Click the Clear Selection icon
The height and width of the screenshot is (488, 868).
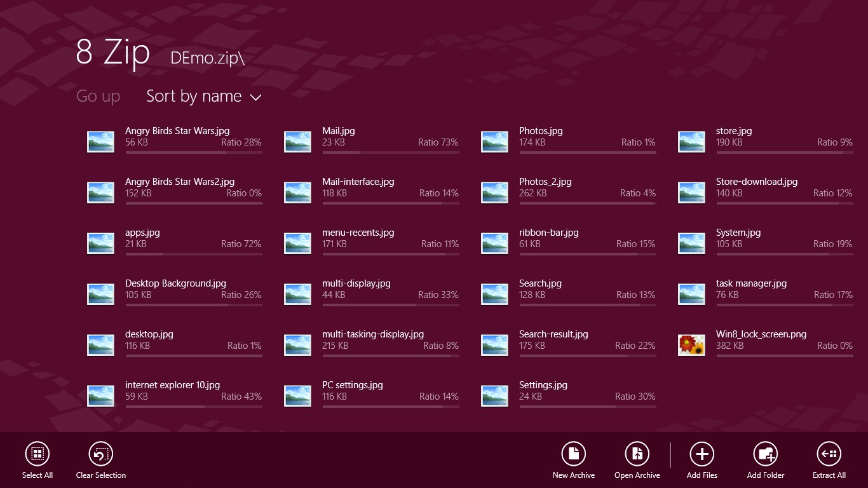100,454
